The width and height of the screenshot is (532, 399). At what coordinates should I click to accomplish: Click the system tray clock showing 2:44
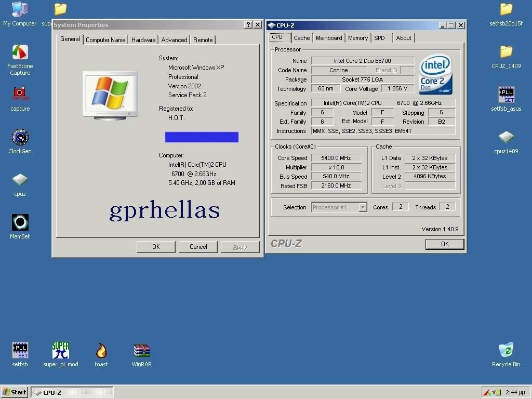click(x=515, y=392)
